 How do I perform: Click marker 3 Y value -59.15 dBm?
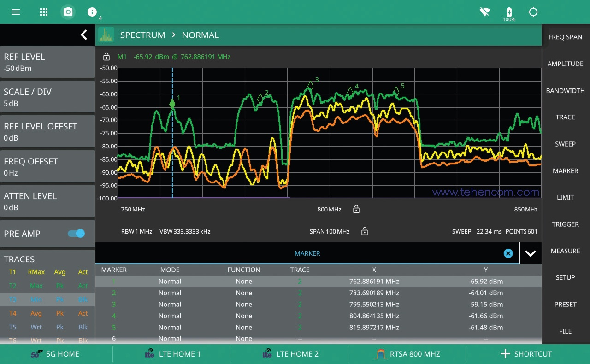[x=485, y=304]
